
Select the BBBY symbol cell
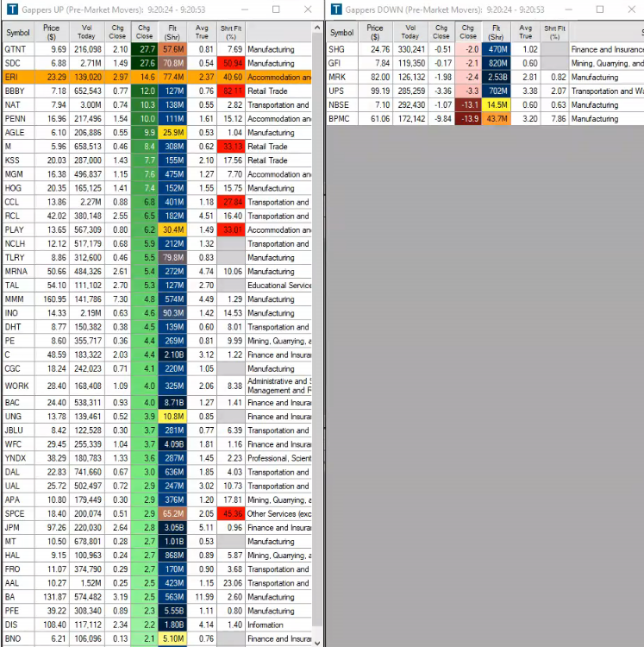pos(18,91)
